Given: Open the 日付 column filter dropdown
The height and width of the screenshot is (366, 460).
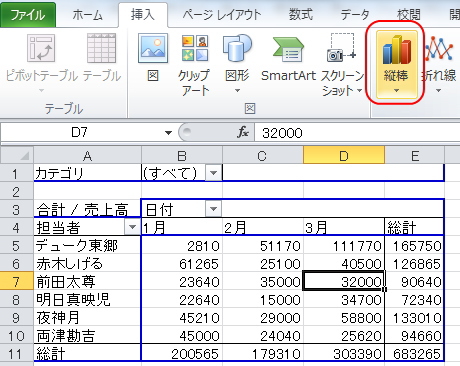Looking at the screenshot, I should coord(213,209).
